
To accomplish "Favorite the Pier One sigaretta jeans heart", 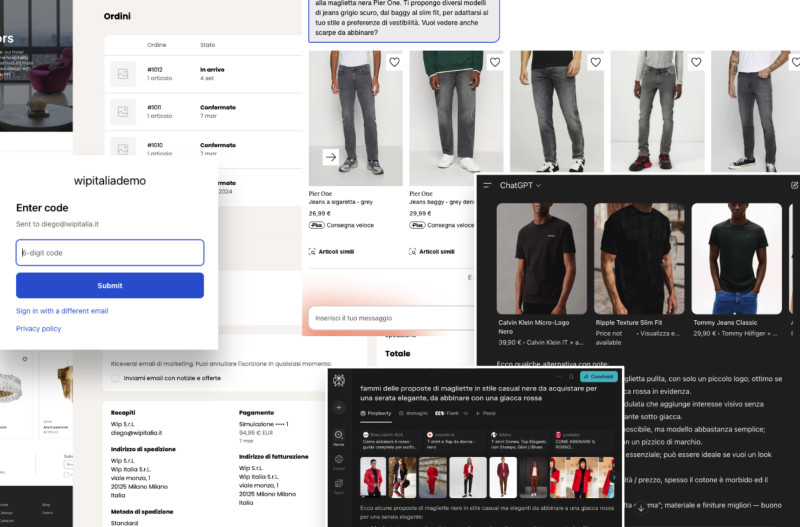I will [x=394, y=62].
